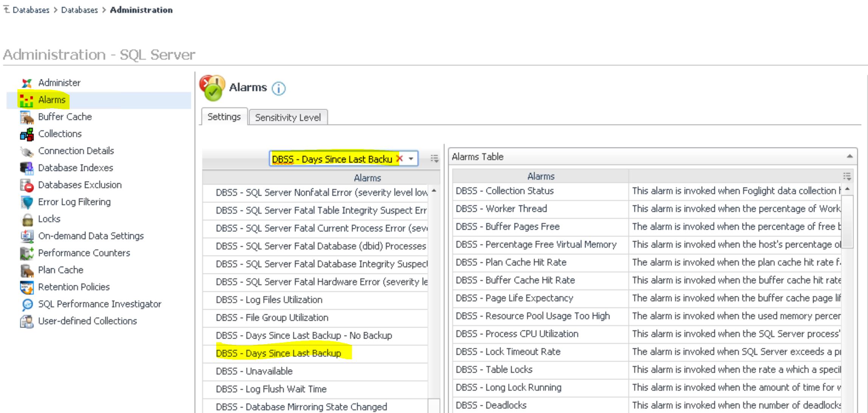Screen dimensions: 868x413
Task: Open Administer in the sidebar
Action: pyautogui.click(x=59, y=83)
